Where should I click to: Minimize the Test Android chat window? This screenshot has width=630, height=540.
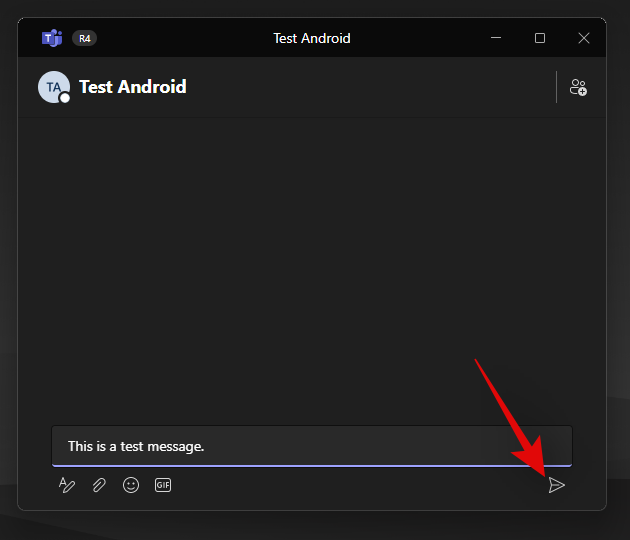click(x=496, y=38)
